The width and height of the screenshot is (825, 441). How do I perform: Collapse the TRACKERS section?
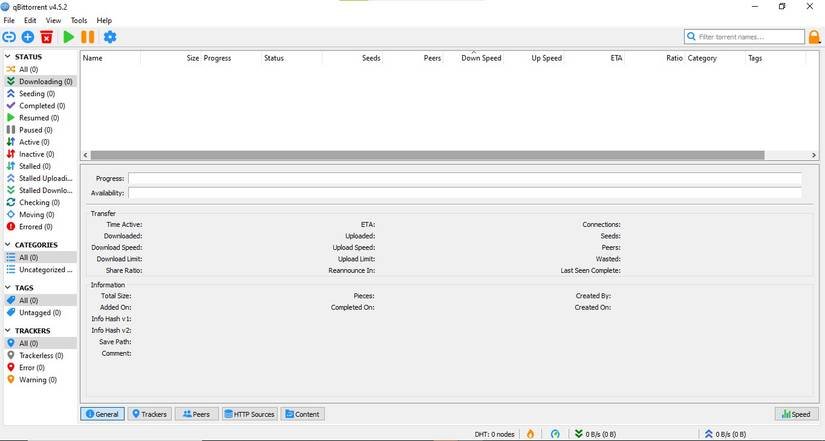tap(7, 331)
